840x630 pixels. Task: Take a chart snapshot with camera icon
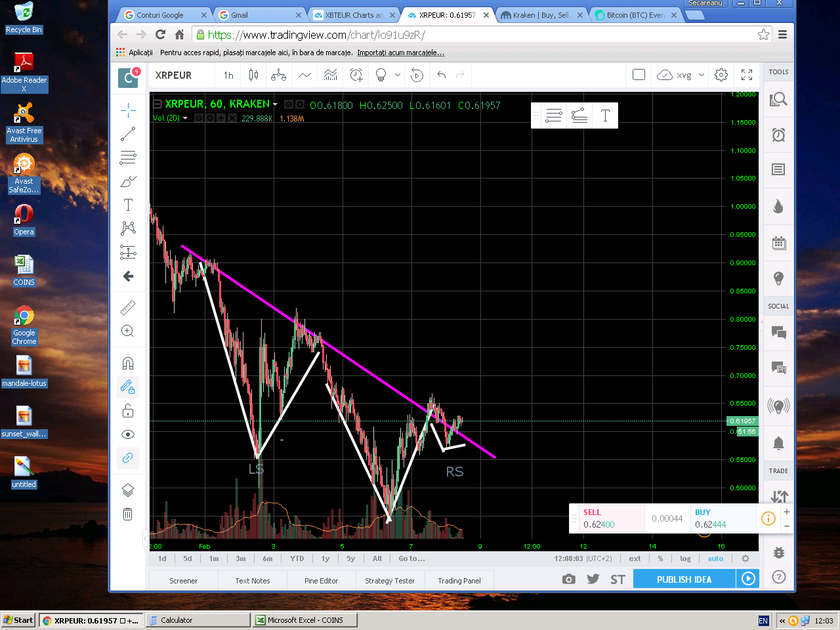569,579
